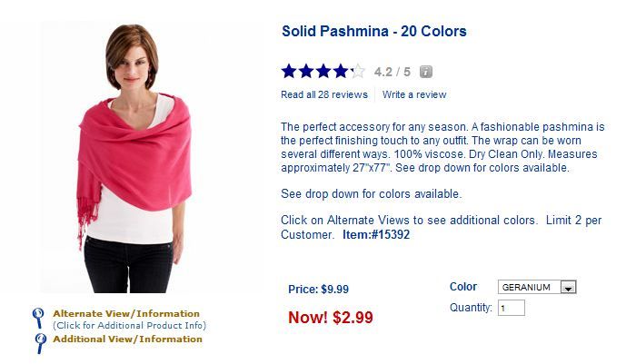This screenshot has height=364, width=626.
Task: Click the Now! $2.99 sale price
Action: 330,318
